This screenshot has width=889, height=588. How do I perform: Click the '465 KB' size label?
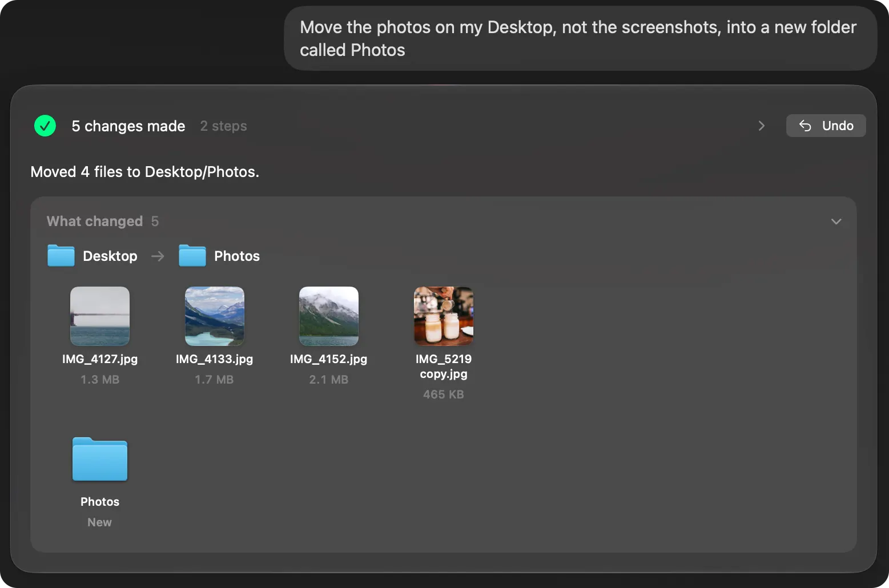pyautogui.click(x=444, y=394)
